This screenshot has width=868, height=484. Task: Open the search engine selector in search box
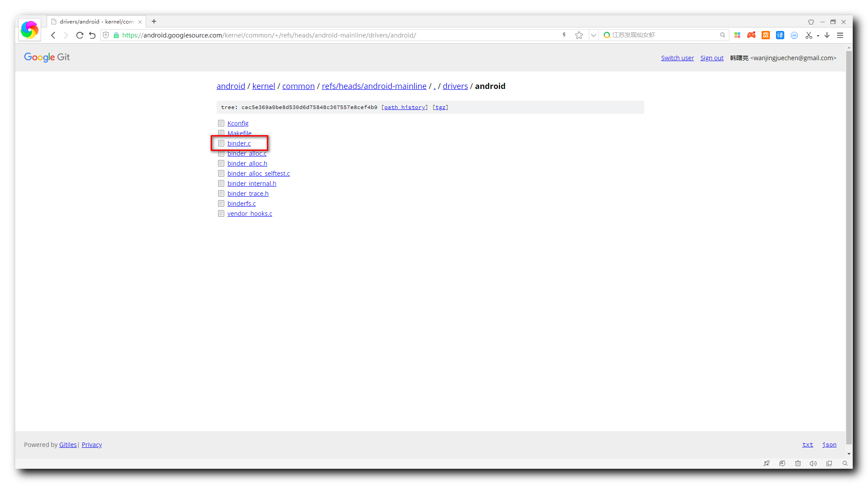point(607,35)
